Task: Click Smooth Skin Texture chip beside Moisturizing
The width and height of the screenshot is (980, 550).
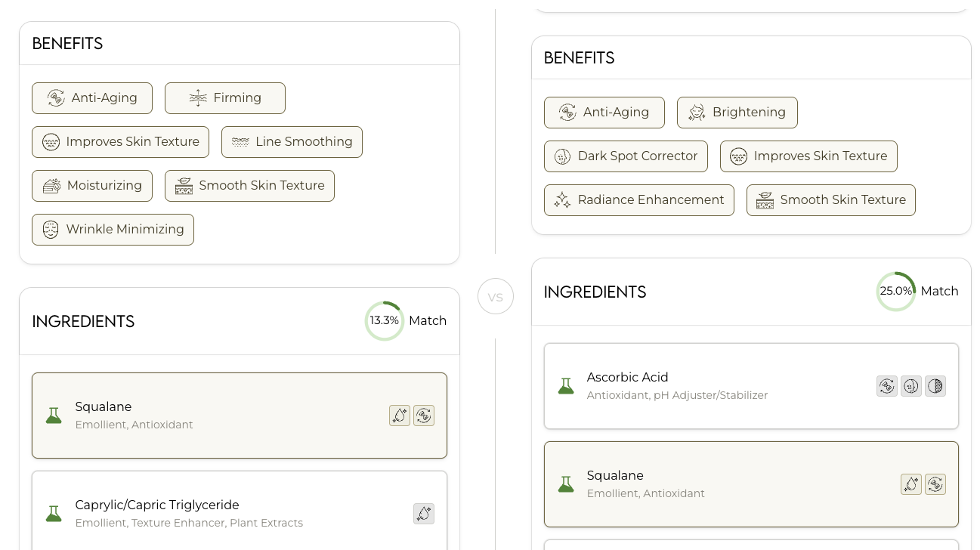Action: click(x=249, y=186)
